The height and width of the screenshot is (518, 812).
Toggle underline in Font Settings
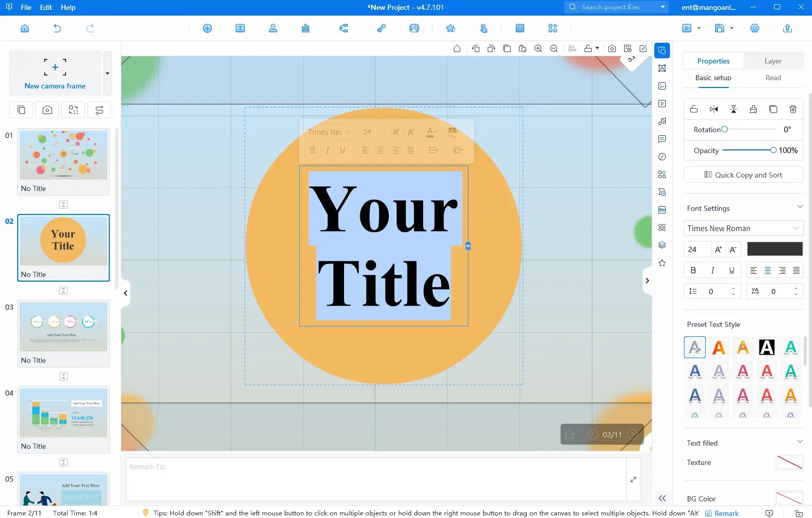[731, 270]
